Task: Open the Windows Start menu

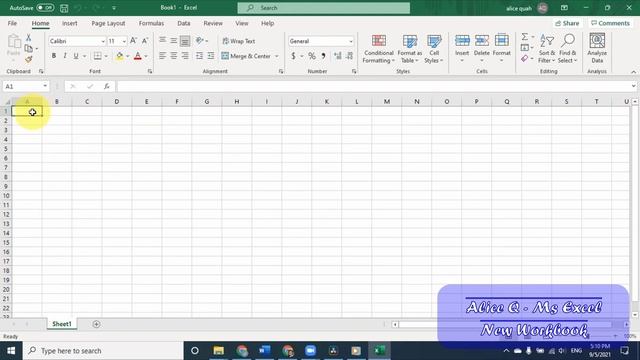Action: pos(11,351)
